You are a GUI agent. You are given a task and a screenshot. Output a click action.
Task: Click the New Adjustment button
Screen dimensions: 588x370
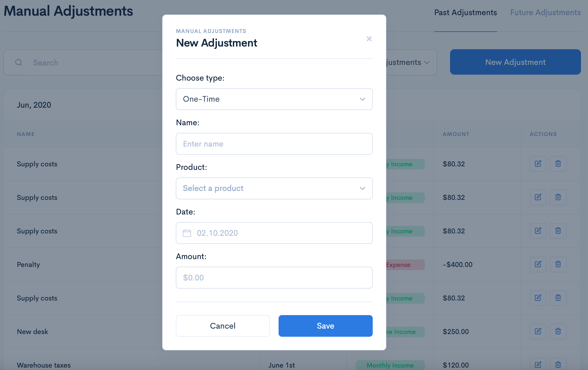tap(515, 62)
